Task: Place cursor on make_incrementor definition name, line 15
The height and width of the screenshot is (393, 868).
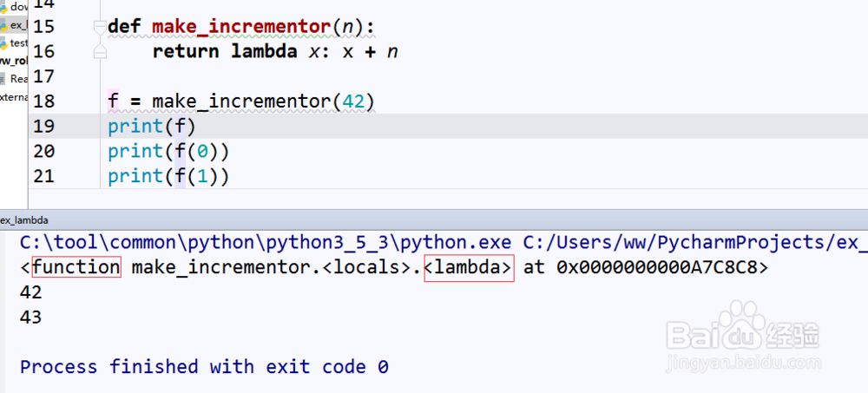Action: pos(241,27)
